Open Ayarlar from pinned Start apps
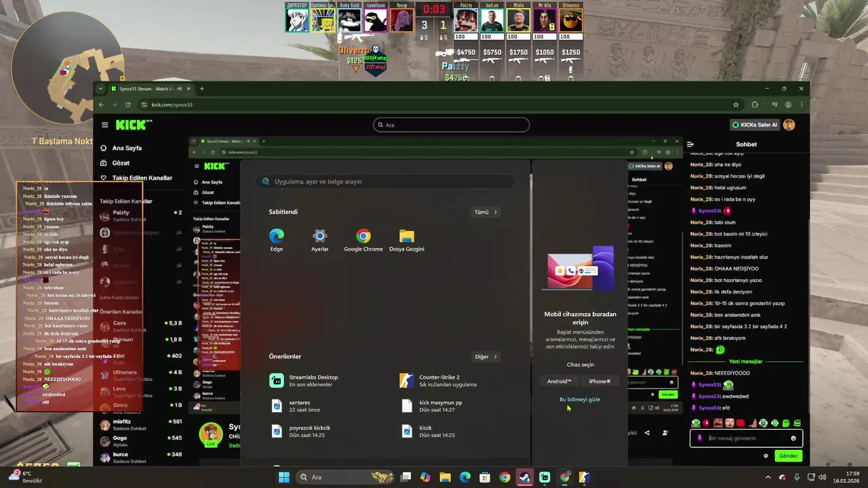 320,241
